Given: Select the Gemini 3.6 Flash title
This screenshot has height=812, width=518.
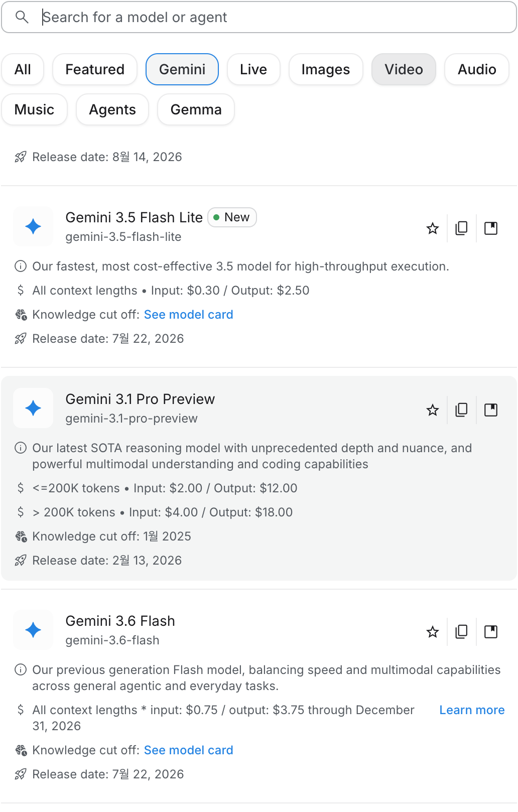Looking at the screenshot, I should tap(120, 621).
